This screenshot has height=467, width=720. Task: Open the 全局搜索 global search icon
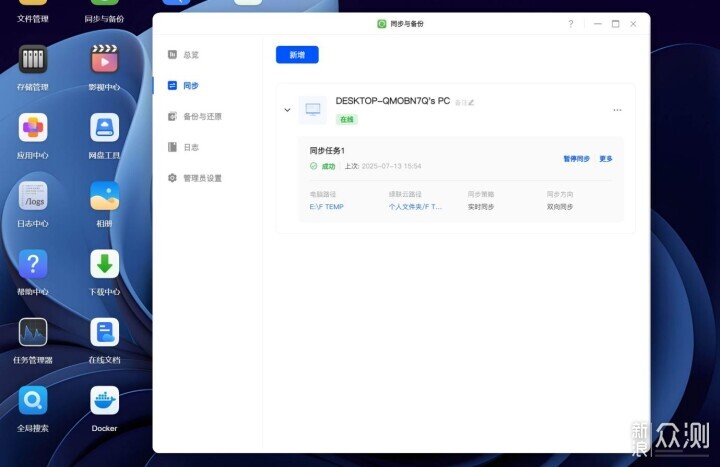[33, 400]
